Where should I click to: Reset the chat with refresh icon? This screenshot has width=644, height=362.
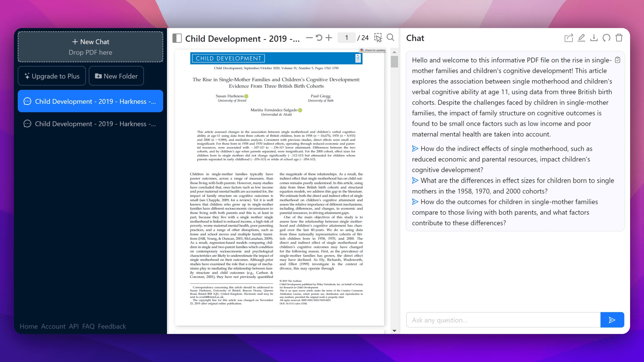point(606,38)
